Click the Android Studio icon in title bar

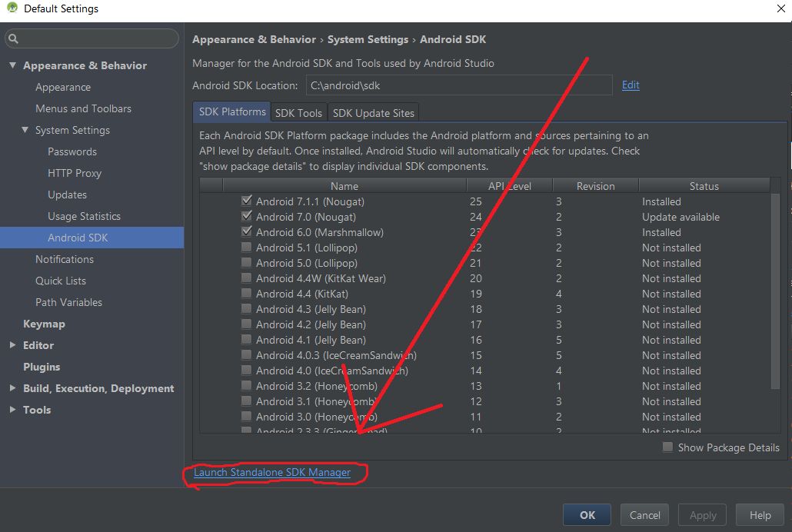[x=12, y=8]
